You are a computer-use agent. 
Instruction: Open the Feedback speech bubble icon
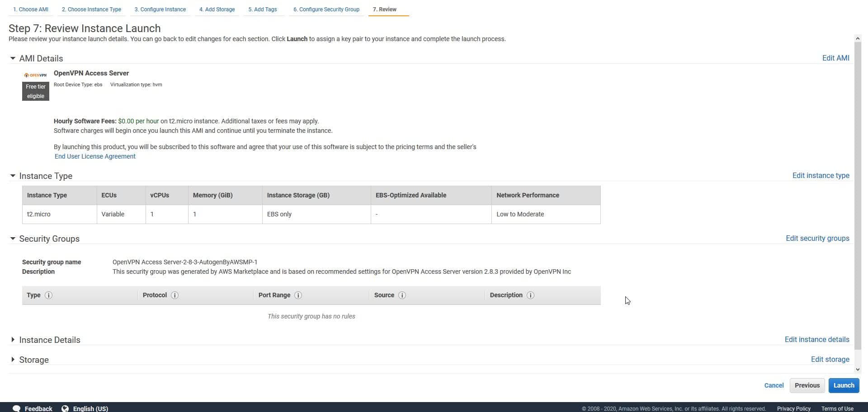17,408
